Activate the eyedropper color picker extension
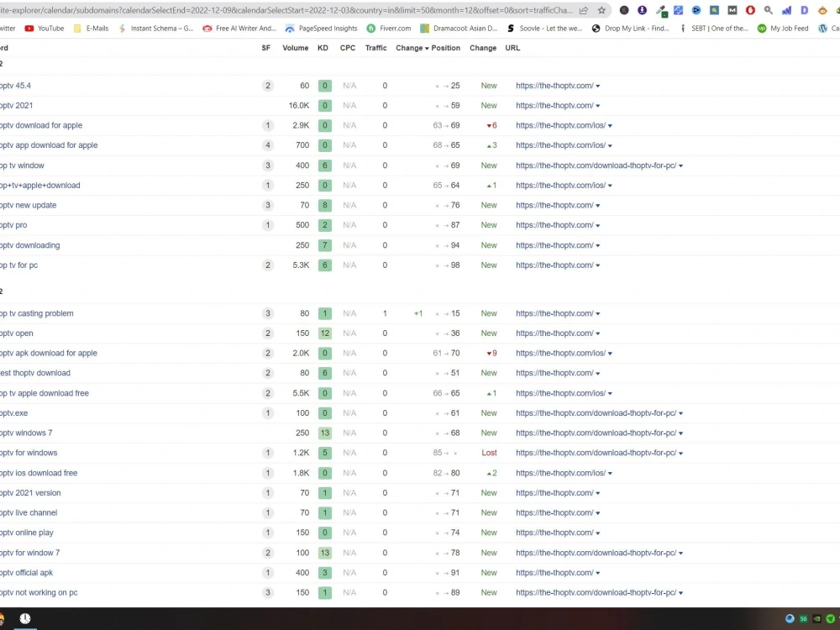The height and width of the screenshot is (630, 840). click(662, 11)
